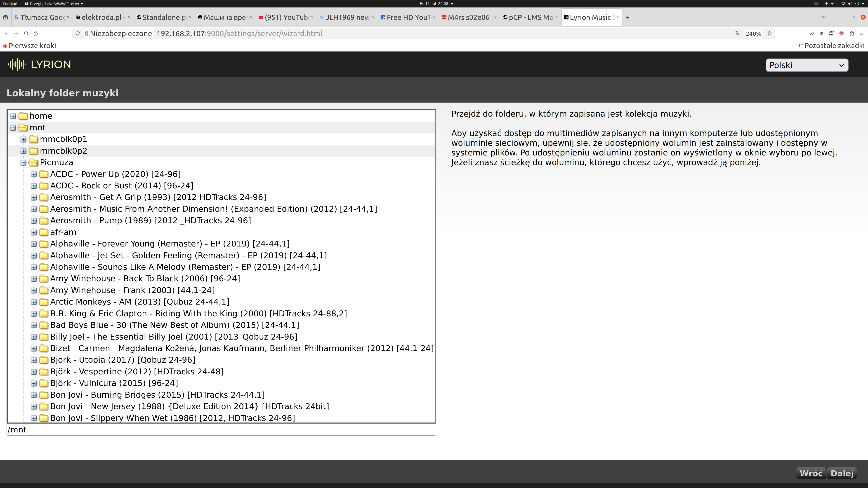
Task: Open the Pozostałe zakładki bookmarks folder
Action: pos(832,45)
